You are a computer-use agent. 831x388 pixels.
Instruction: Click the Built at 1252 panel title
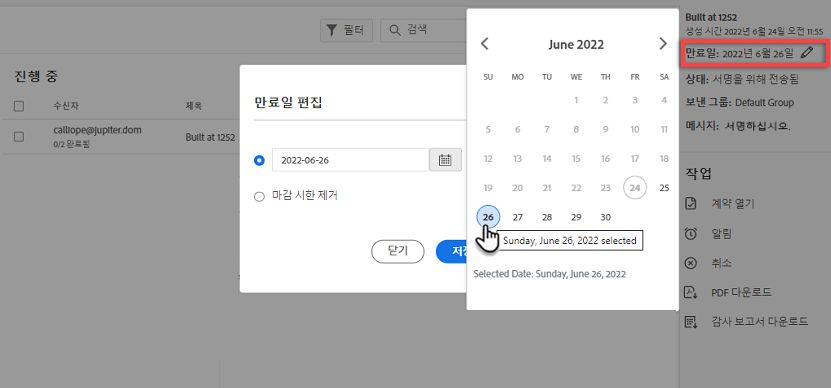pyautogui.click(x=711, y=17)
